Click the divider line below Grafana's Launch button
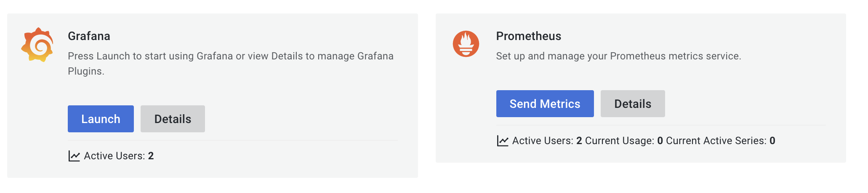 coord(232,140)
